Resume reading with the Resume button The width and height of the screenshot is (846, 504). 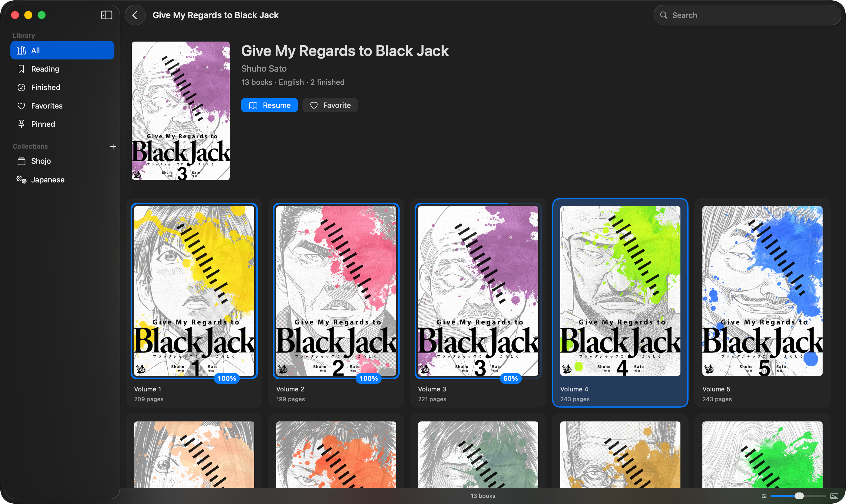(x=270, y=105)
